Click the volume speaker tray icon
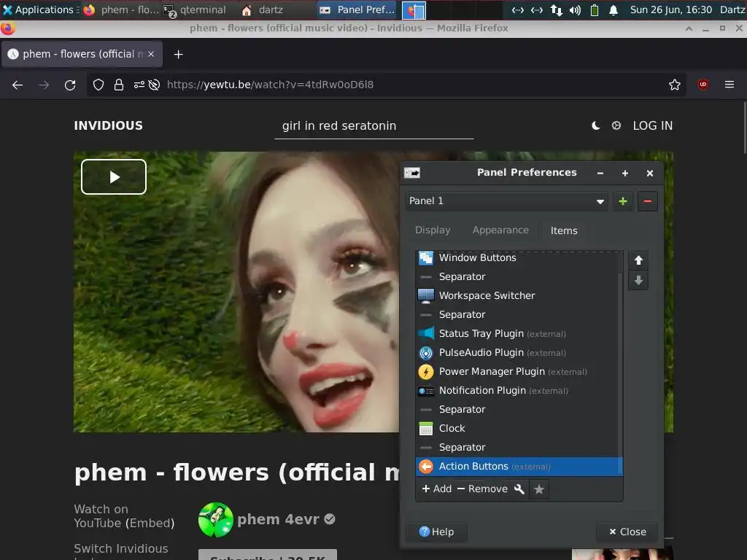 tap(575, 10)
